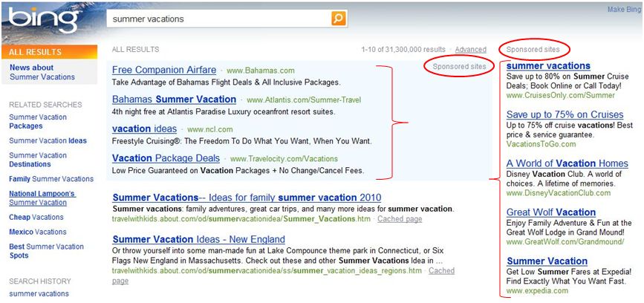This screenshot has width=644, height=303.
Task: Open Bahamas Summer Vacation ad link
Action: coord(174,100)
